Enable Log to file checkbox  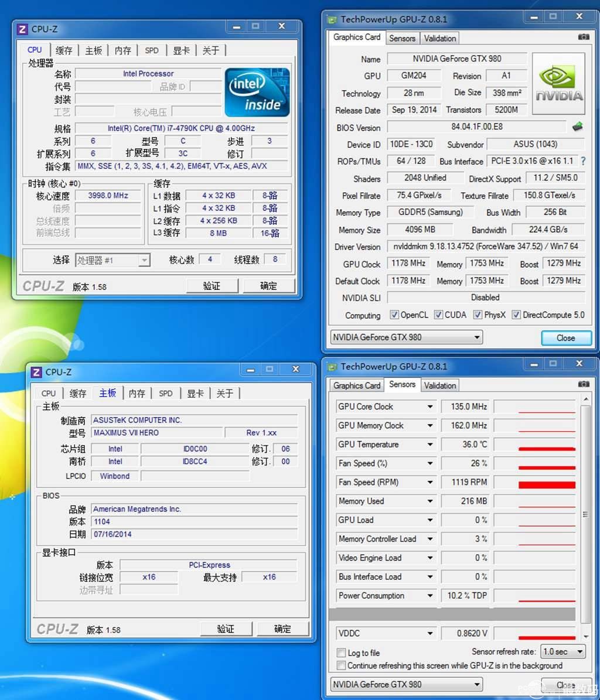(x=342, y=653)
